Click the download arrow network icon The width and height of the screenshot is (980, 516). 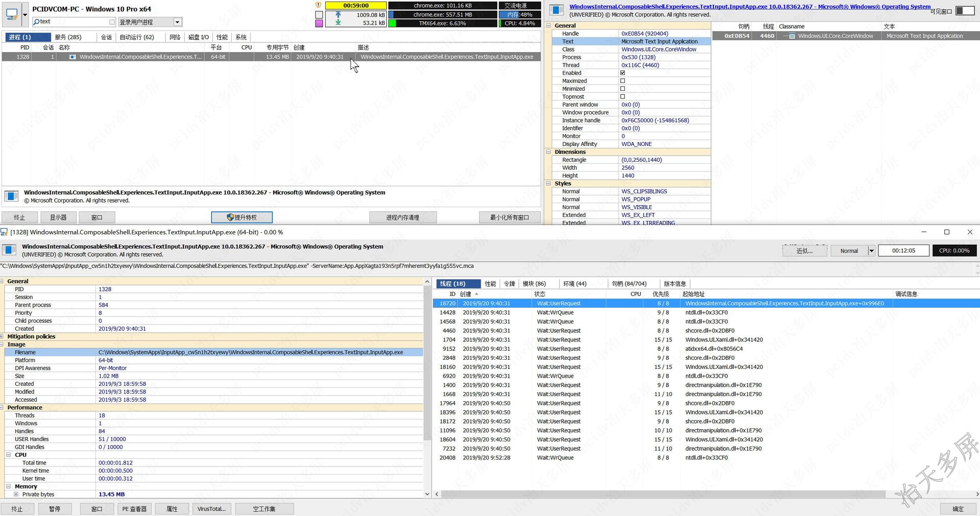338,23
